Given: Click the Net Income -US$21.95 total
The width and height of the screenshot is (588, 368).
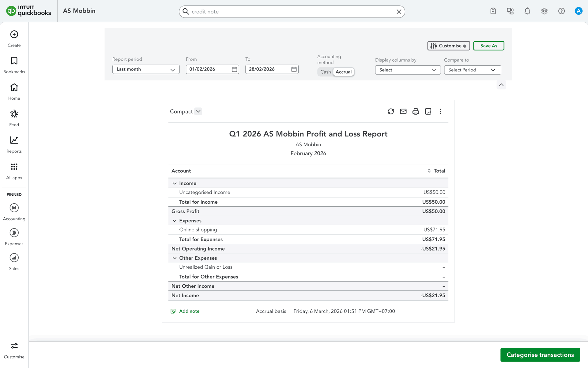Looking at the screenshot, I should 433,296.
